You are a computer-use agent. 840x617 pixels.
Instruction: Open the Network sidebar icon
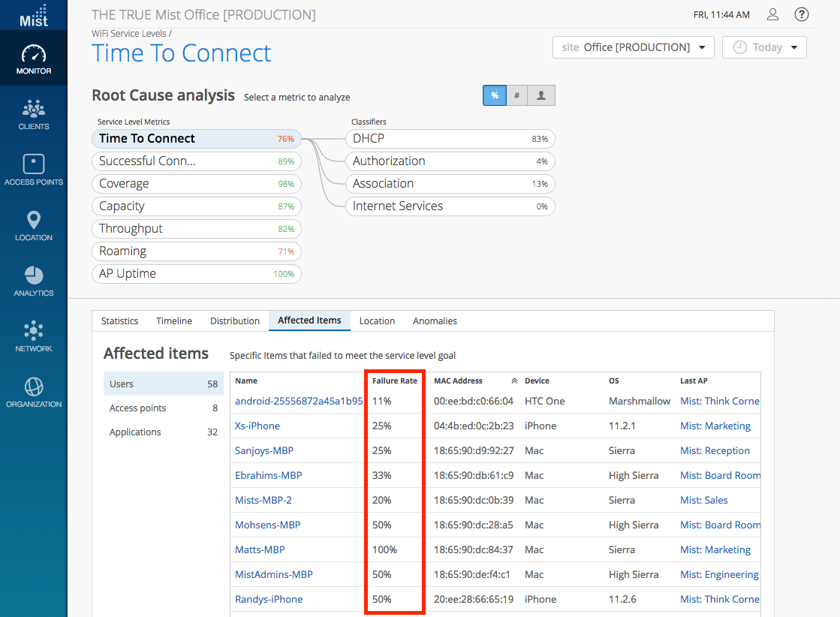34,336
